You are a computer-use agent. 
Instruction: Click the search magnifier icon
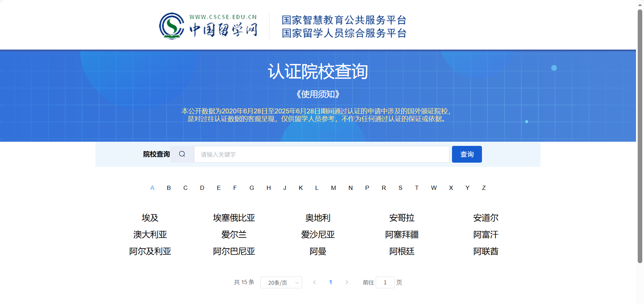pos(182,154)
